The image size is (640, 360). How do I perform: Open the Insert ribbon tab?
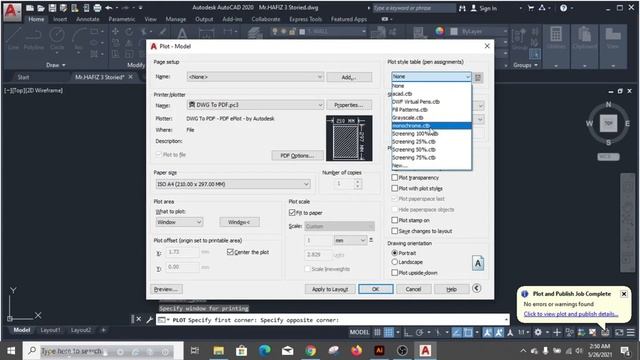coord(60,19)
